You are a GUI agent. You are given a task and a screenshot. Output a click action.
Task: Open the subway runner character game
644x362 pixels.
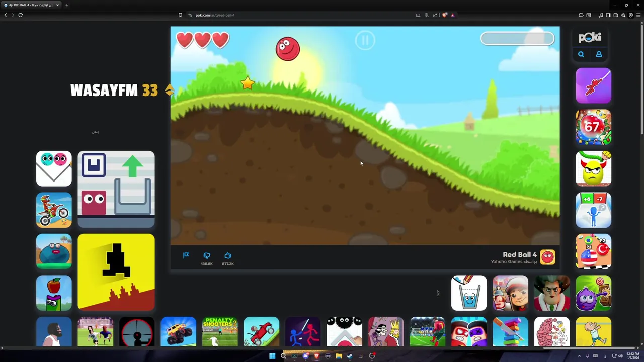511,293
